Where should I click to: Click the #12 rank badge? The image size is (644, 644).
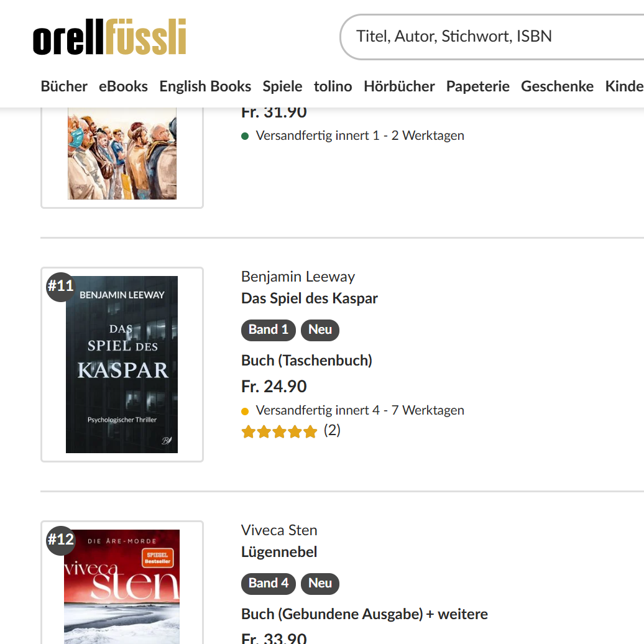click(61, 540)
